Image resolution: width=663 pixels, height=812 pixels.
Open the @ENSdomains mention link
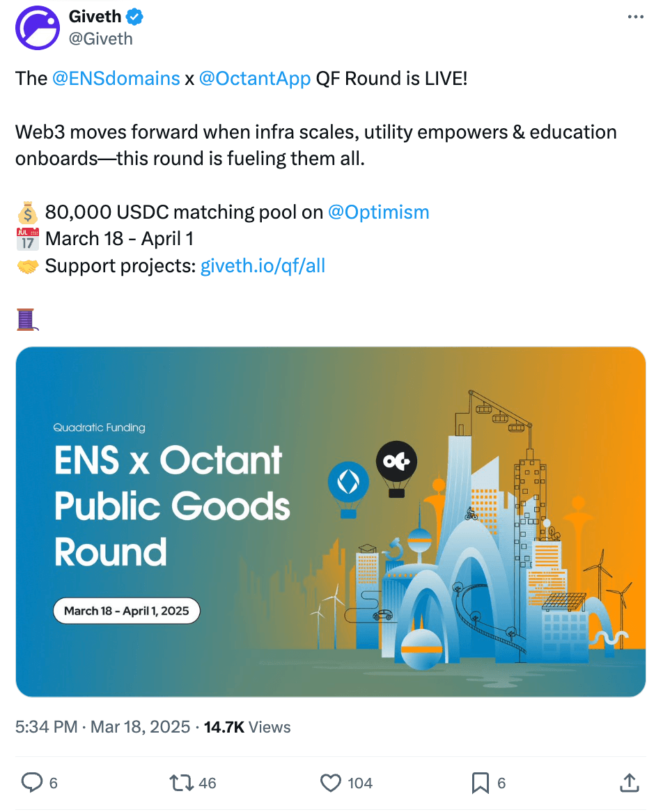[116, 78]
